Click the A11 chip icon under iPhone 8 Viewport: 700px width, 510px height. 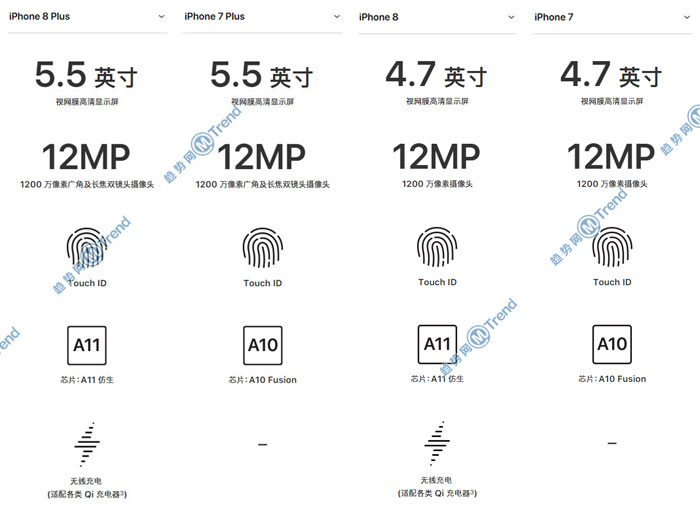[437, 345]
